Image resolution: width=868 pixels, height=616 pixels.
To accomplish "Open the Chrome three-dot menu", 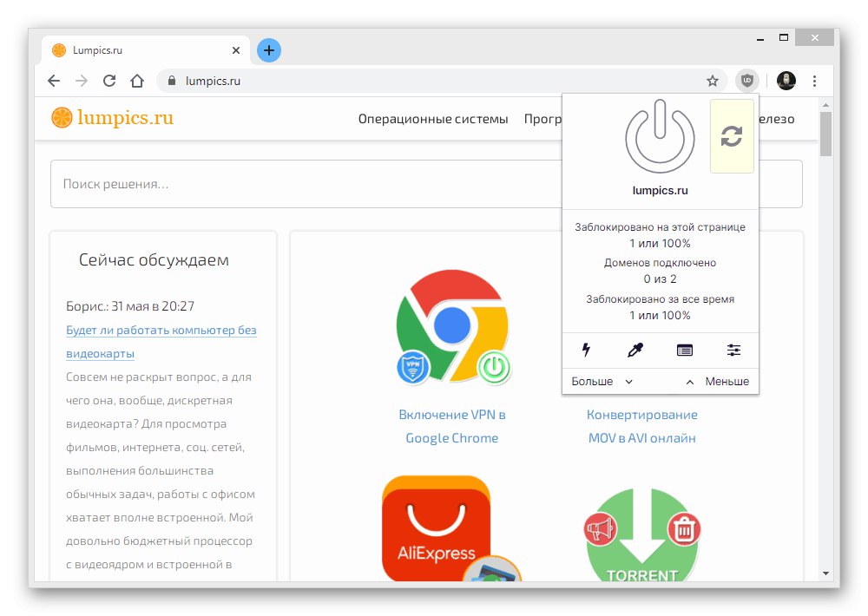I will (814, 81).
